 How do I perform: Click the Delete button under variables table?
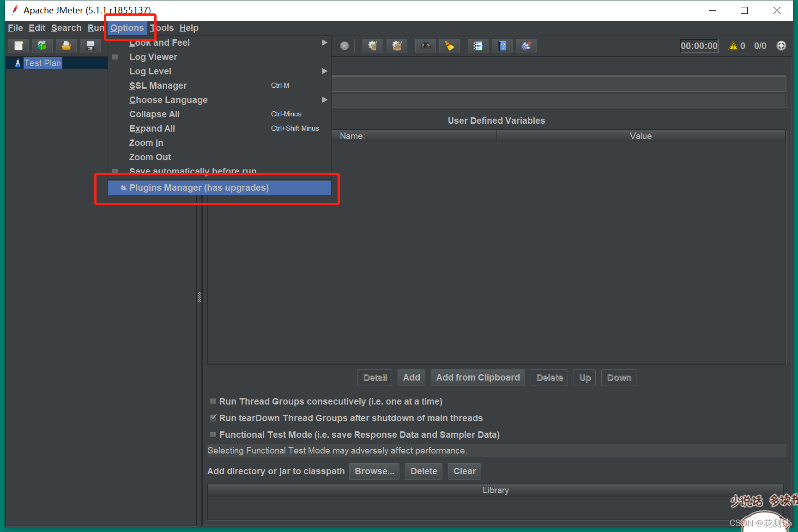[x=550, y=378]
